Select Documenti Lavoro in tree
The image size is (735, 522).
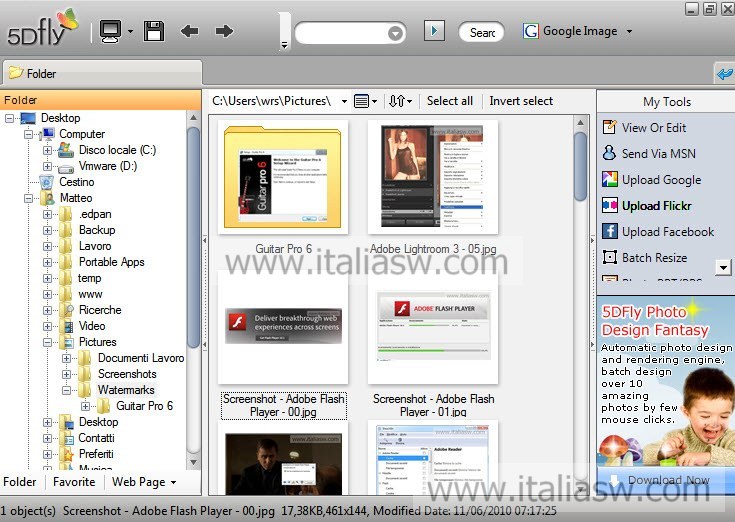click(141, 358)
